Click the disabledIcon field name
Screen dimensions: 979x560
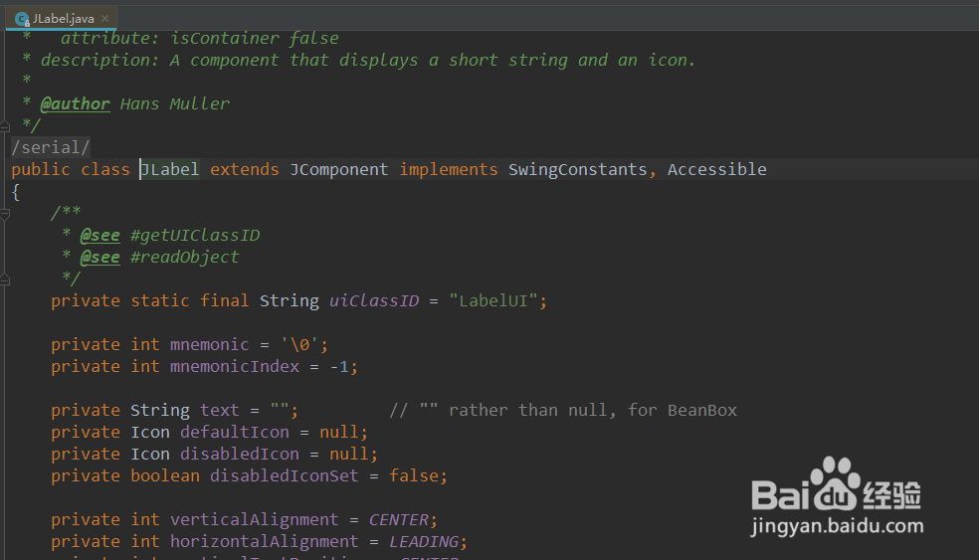[x=240, y=454]
